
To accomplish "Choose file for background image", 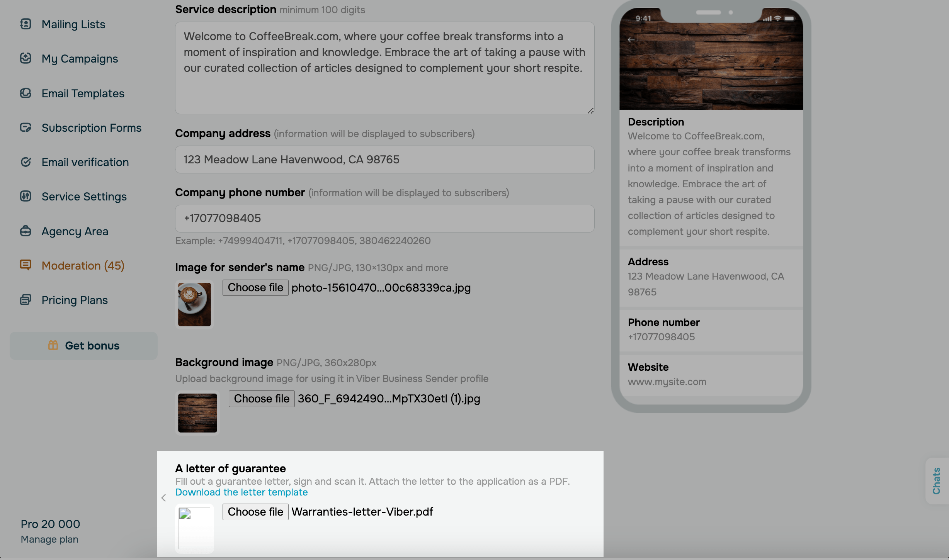I will 261,399.
